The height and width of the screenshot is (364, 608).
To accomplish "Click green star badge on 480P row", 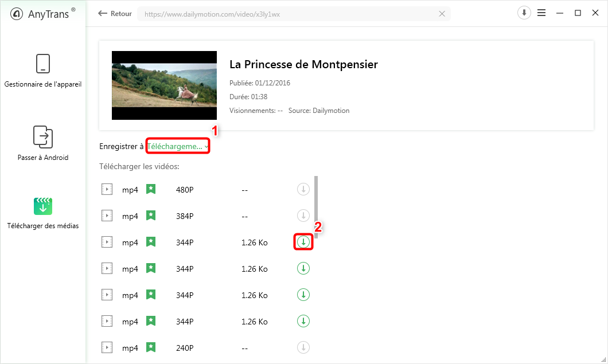I will (151, 189).
